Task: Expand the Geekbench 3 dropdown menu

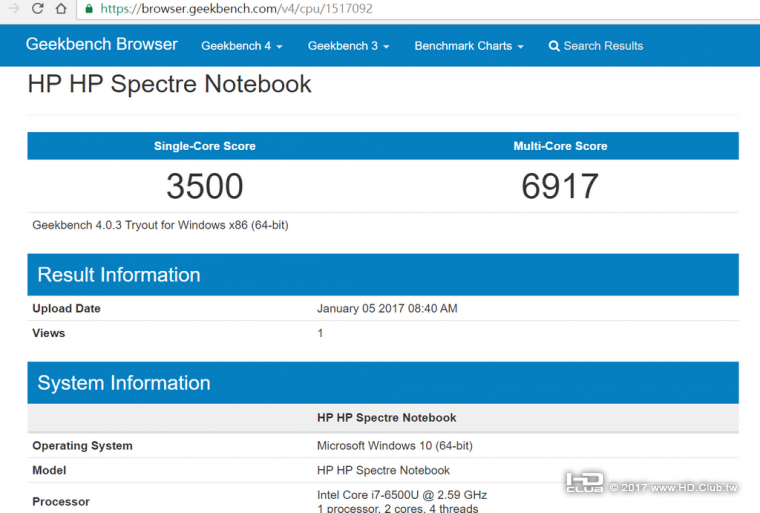Action: coord(348,46)
